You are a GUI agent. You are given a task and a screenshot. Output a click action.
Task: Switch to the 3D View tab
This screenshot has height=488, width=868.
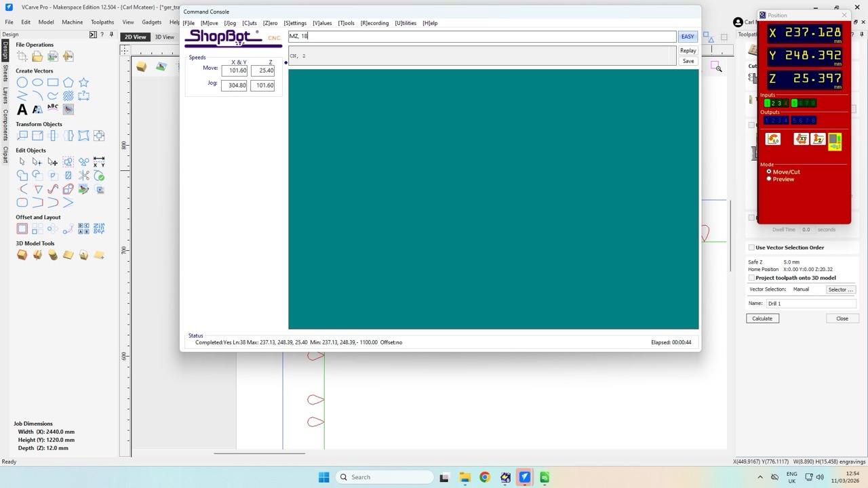pos(164,37)
